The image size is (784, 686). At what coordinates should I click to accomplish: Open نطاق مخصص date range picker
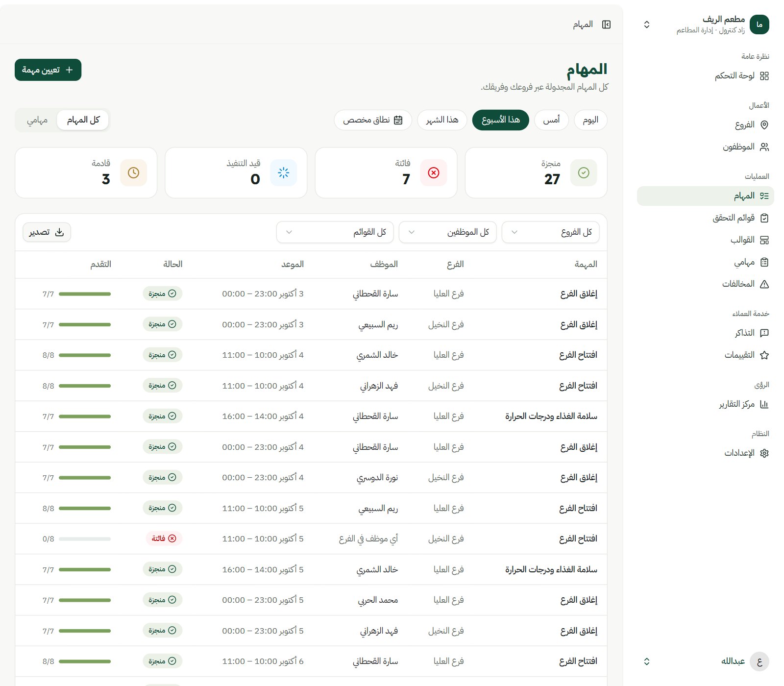(x=373, y=120)
